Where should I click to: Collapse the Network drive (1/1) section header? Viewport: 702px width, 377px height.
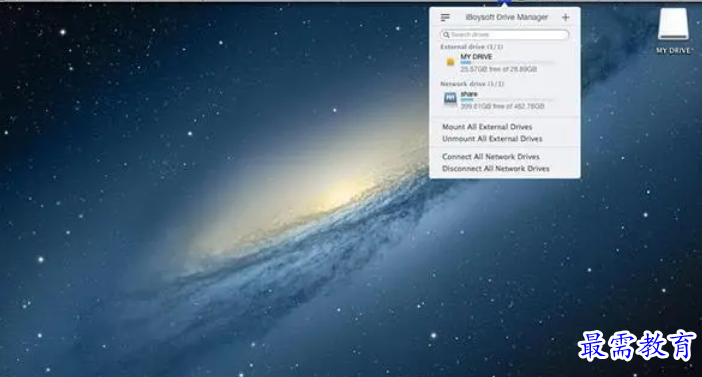472,84
